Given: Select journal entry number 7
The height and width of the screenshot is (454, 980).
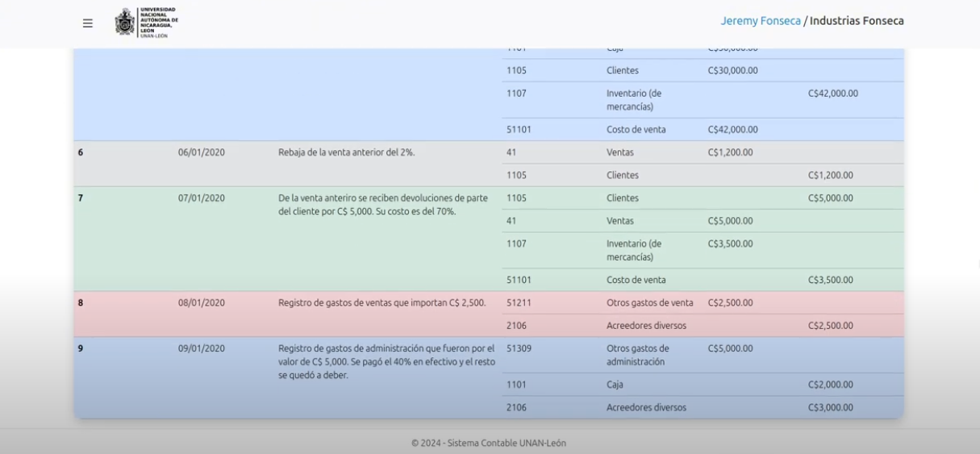Looking at the screenshot, I should [81, 198].
